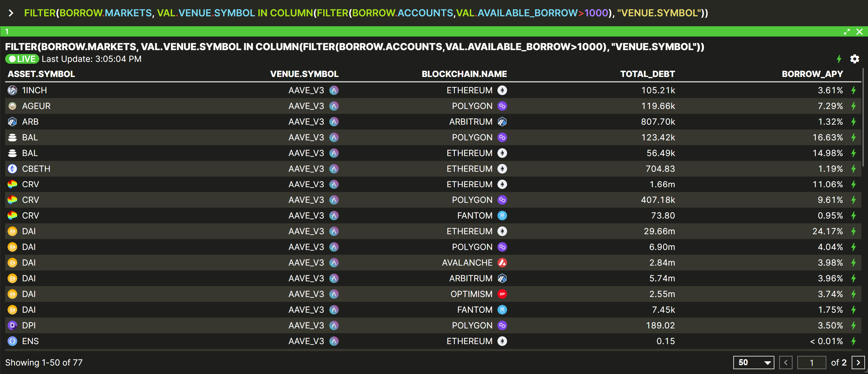
Task: Click the lightning bolt on the 1INCH row
Action: [x=853, y=90]
